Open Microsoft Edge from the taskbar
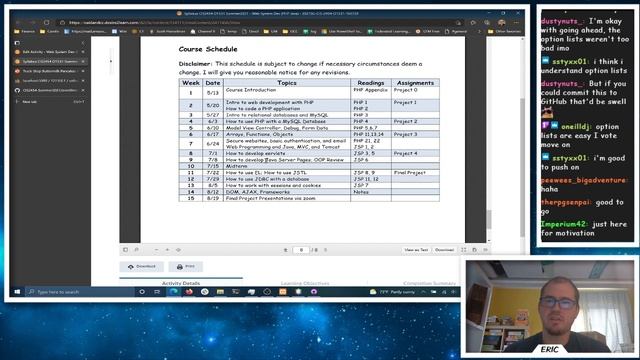This screenshot has width=640, height=360. 173,292
